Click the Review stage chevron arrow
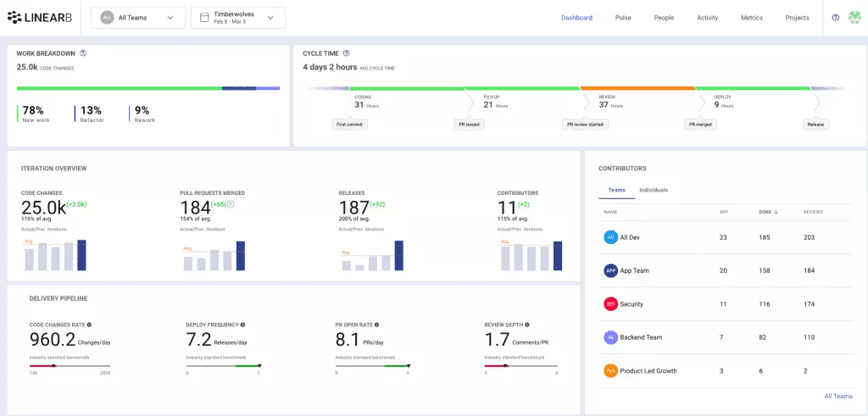This screenshot has width=868, height=416. (x=702, y=103)
